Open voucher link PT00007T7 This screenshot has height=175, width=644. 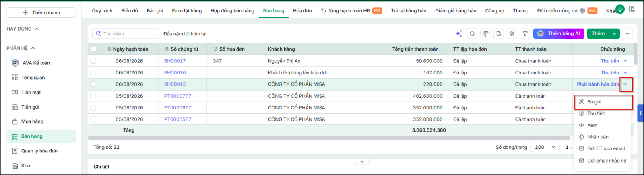178,96
